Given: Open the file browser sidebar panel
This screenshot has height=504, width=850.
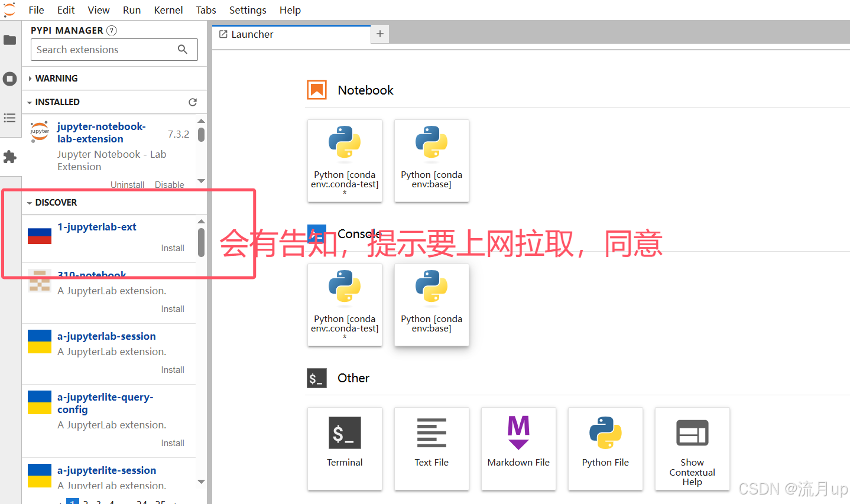Looking at the screenshot, I should click(x=9, y=40).
